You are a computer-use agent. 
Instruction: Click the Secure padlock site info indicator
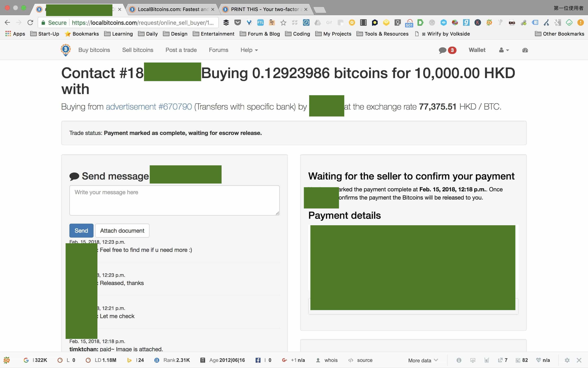coord(54,23)
